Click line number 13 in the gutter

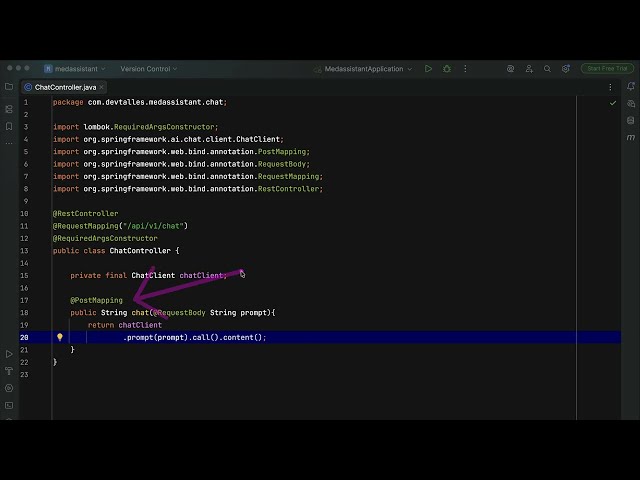tap(24, 251)
